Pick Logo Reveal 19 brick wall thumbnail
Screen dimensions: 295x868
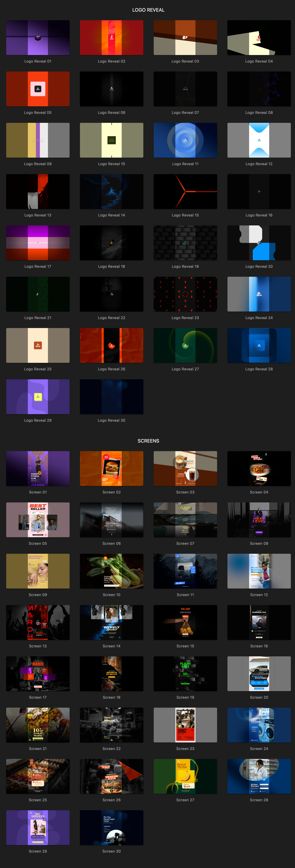185,243
